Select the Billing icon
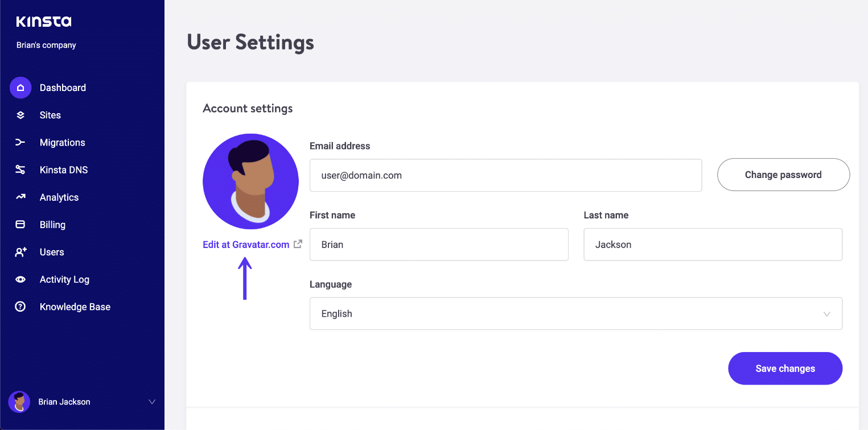The width and height of the screenshot is (868, 430). click(x=20, y=224)
